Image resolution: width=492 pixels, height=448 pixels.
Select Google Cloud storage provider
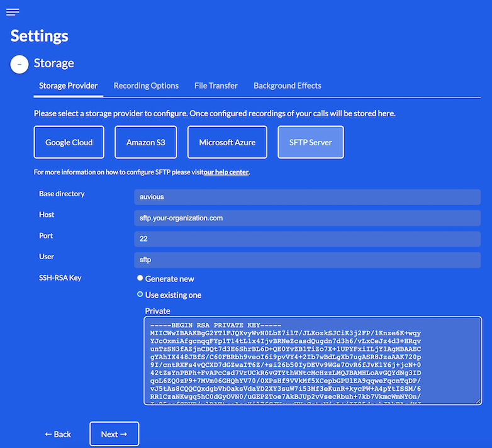coord(69,142)
